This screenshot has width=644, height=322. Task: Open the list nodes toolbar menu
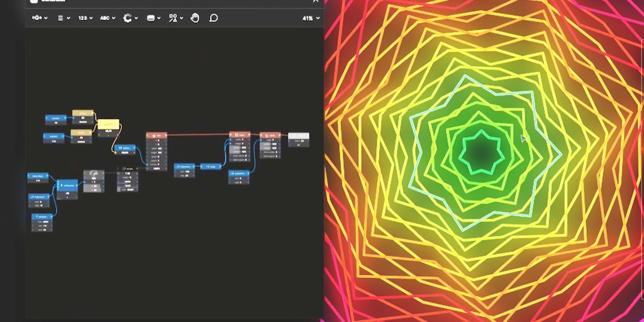[x=64, y=18]
